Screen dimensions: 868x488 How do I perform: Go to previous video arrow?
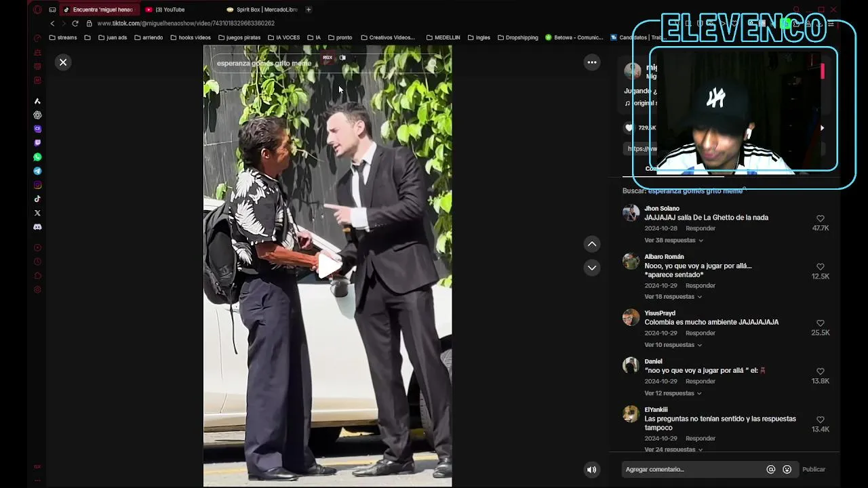(x=592, y=244)
